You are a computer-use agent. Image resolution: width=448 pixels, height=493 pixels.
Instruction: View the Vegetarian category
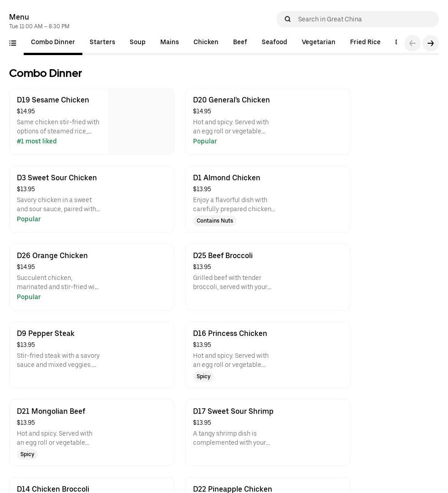pyautogui.click(x=318, y=42)
